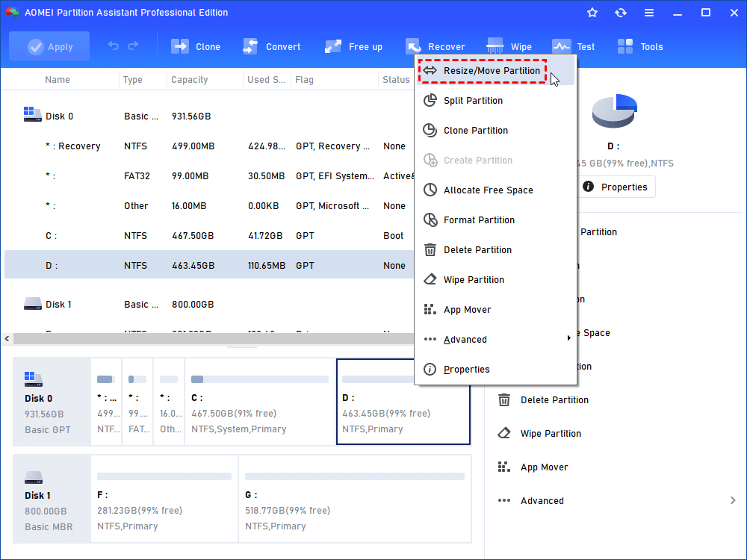Select Disk 1 row in partition list
The width and height of the screenshot is (747, 560).
click(209, 305)
